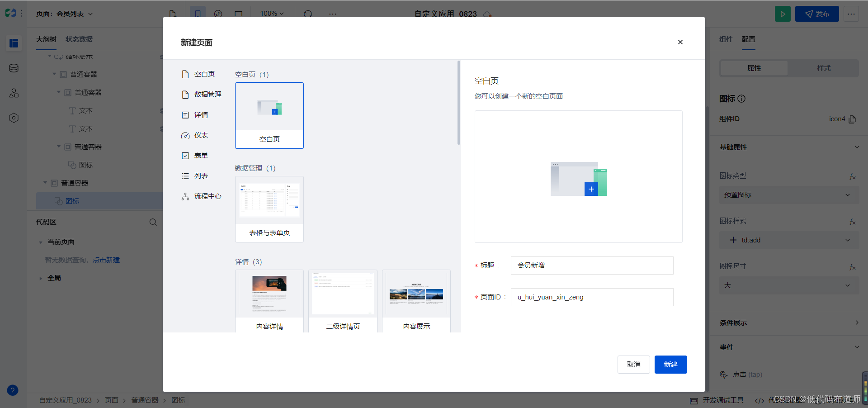
Task: Select the 仪表 category
Action: [x=195, y=135]
